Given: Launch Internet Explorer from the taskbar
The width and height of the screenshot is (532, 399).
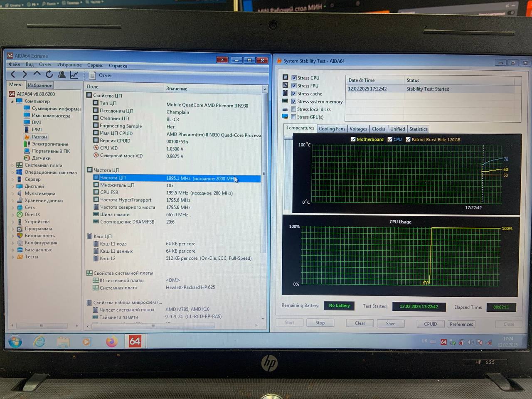Looking at the screenshot, I should [39, 342].
